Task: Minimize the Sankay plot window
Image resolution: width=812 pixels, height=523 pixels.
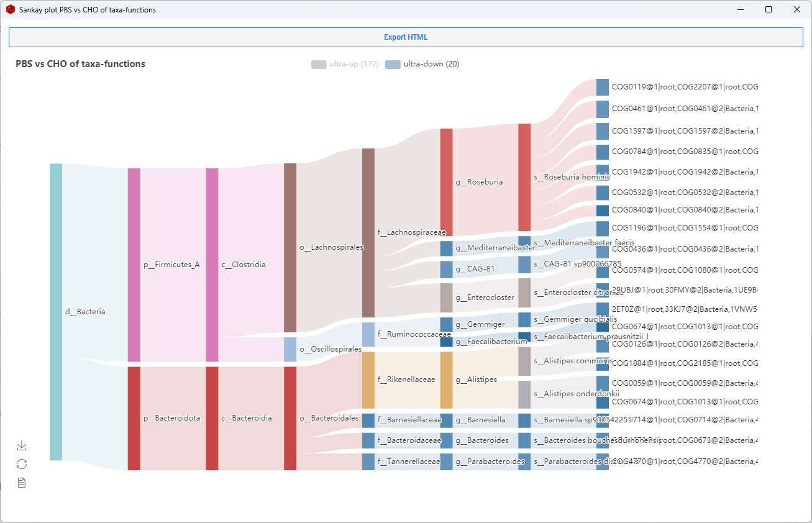Action: pyautogui.click(x=740, y=9)
